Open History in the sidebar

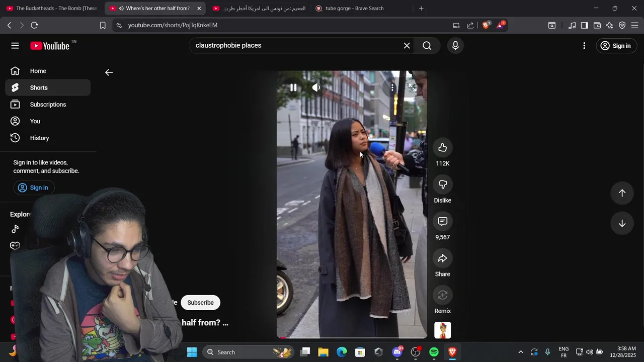point(48,138)
